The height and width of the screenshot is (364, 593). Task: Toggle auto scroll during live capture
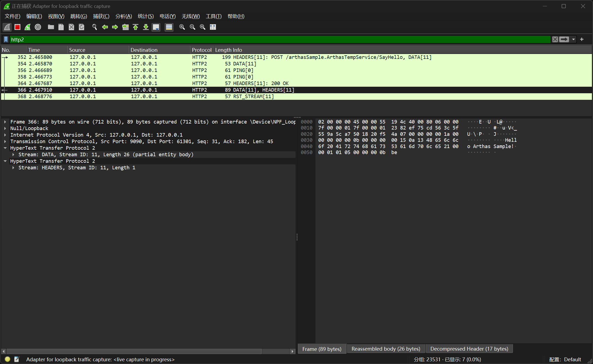pyautogui.click(x=156, y=27)
